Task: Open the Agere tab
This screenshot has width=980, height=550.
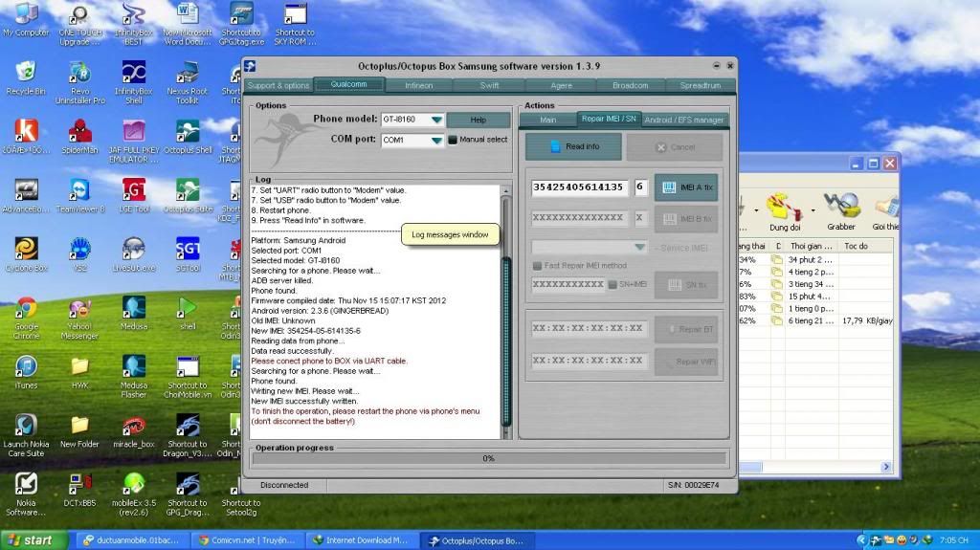Action: pos(561,86)
